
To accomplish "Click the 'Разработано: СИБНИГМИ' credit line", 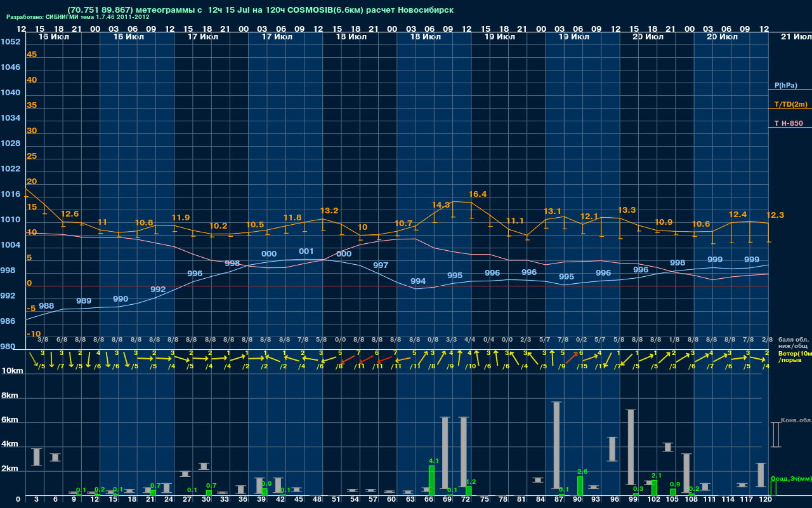I will pos(78,17).
